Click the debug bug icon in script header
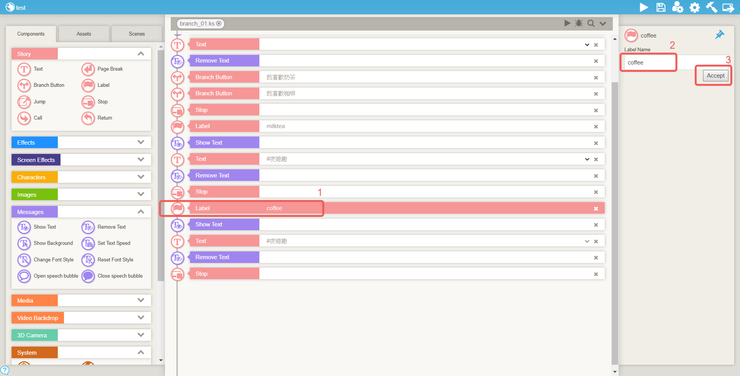The height and width of the screenshot is (376, 740). (x=579, y=23)
